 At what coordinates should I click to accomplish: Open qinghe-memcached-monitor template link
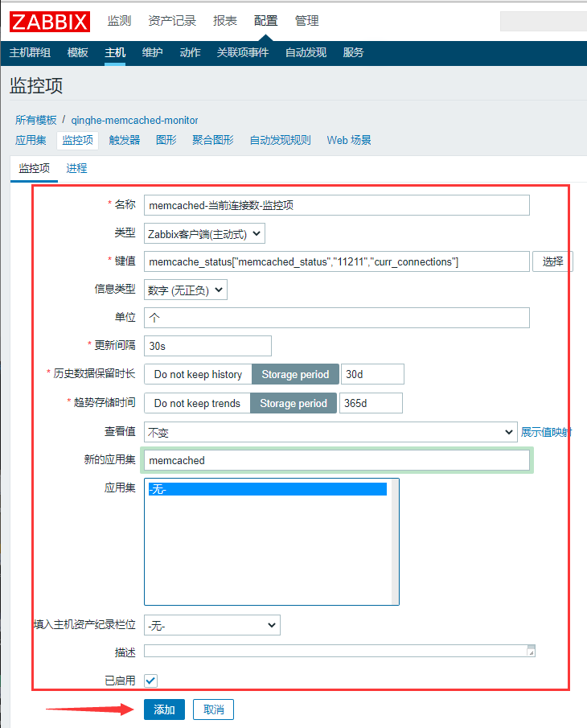134,120
